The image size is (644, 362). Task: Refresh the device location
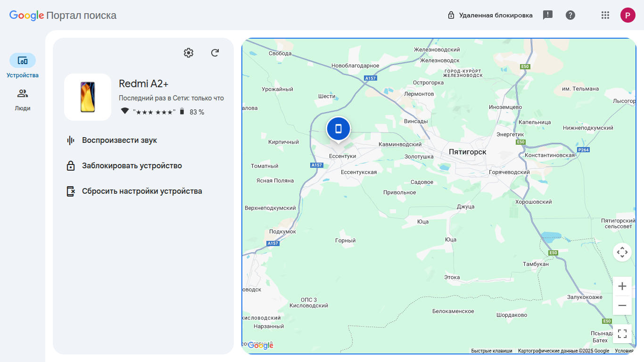tap(215, 53)
